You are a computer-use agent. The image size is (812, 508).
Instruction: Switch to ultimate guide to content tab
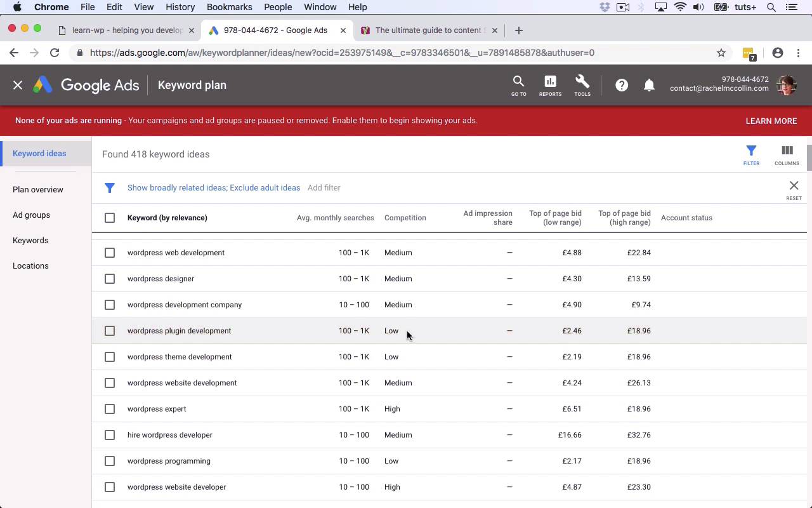(428, 30)
